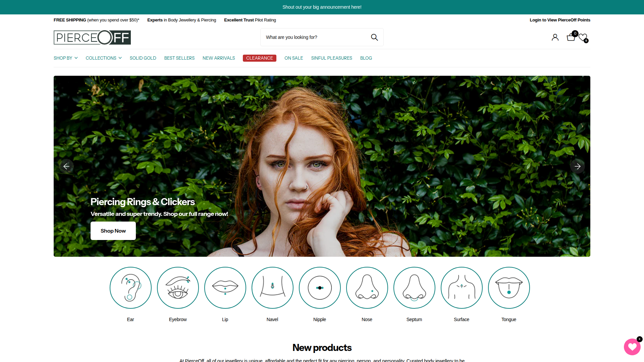Go to previous hero slide
The width and height of the screenshot is (644, 362).
(x=66, y=166)
